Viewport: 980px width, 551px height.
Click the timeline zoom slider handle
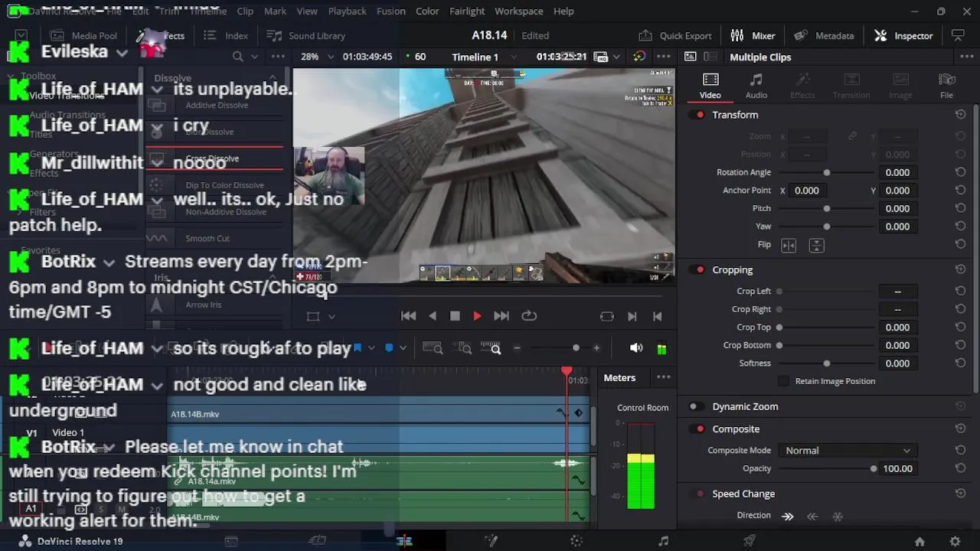click(576, 348)
